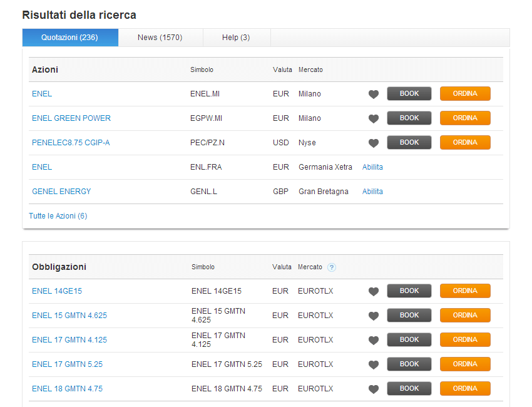This screenshot has width=532, height=407.
Task: Click Mercato header in Obbligazioni table
Action: pos(310,267)
